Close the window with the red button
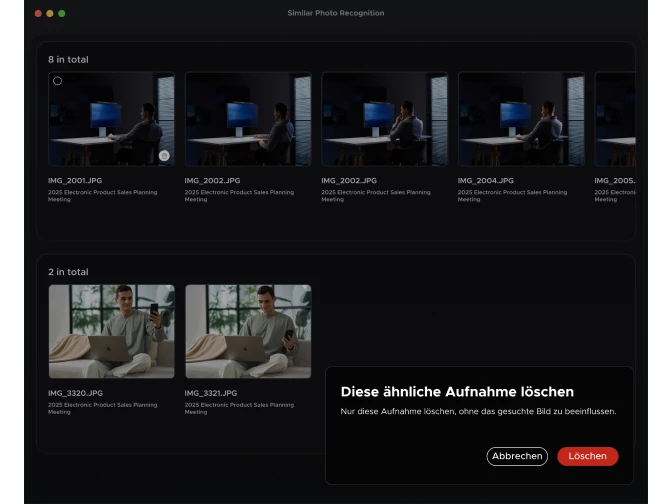This screenshot has width=670, height=504. [x=38, y=14]
